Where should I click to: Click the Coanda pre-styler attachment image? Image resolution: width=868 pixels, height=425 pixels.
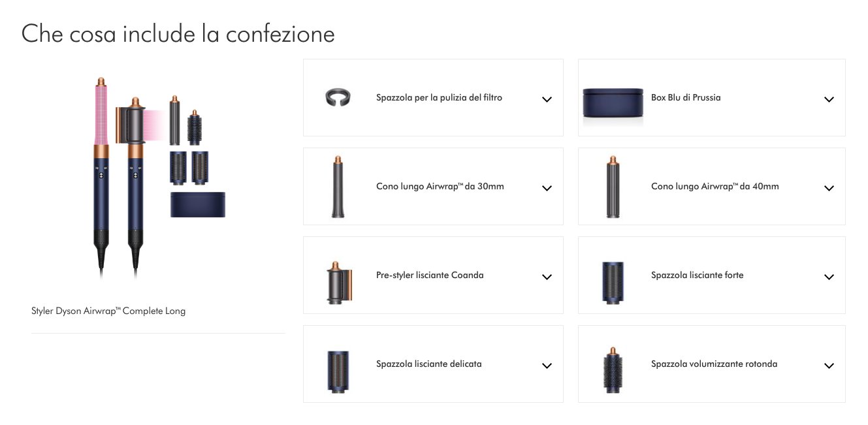point(339,282)
